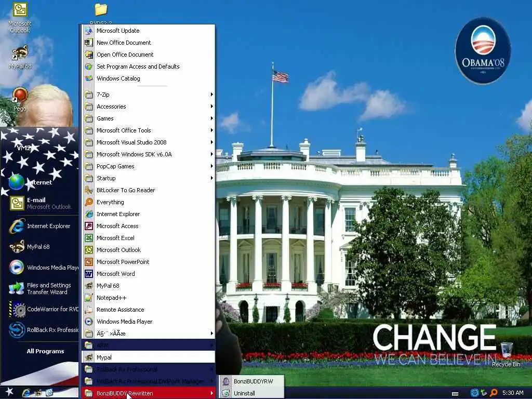The image size is (532, 399).
Task: Open Microsoft PowerPoint
Action: (x=148, y=262)
